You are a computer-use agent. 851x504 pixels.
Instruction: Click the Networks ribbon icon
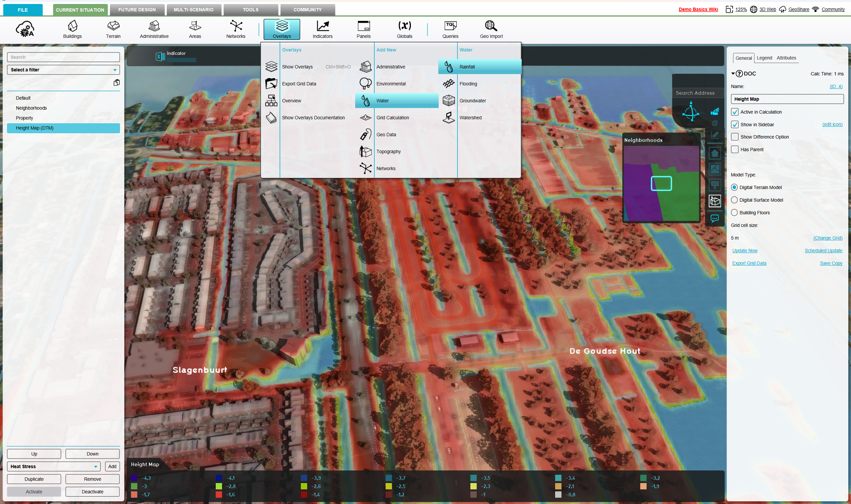(x=235, y=29)
